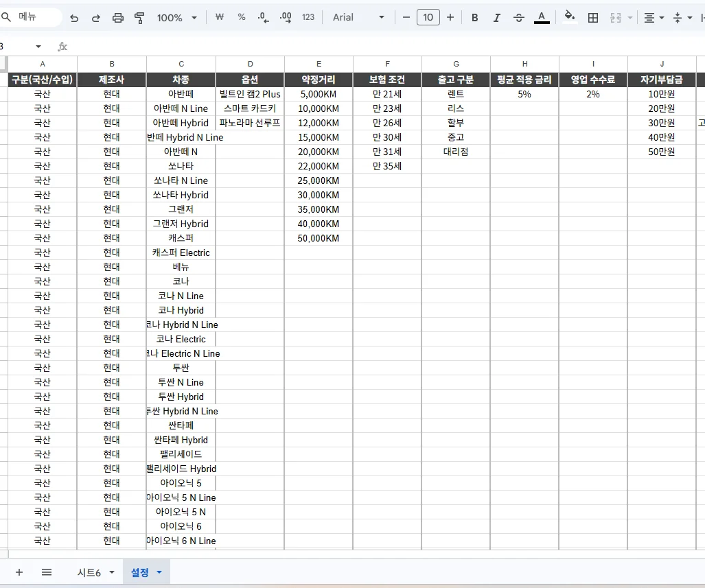
Task: Click header cell 자기부담금
Action: pyautogui.click(x=662, y=80)
